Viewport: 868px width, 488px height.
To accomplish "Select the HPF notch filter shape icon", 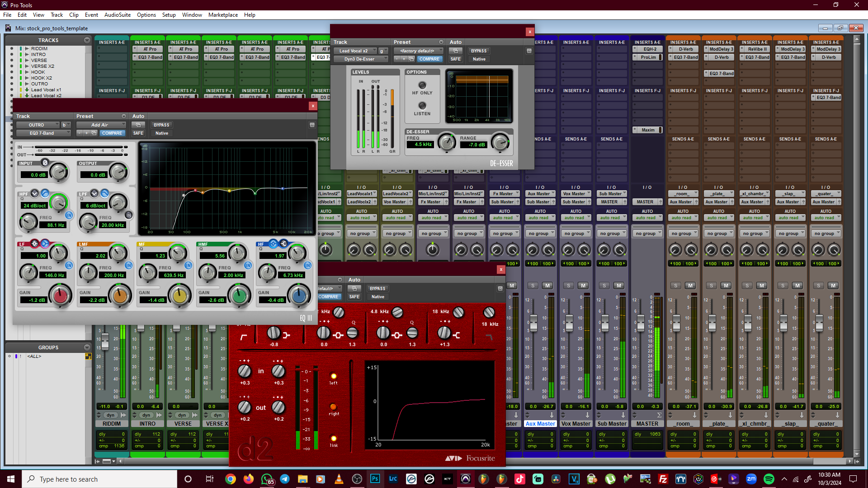I will pyautogui.click(x=35, y=193).
